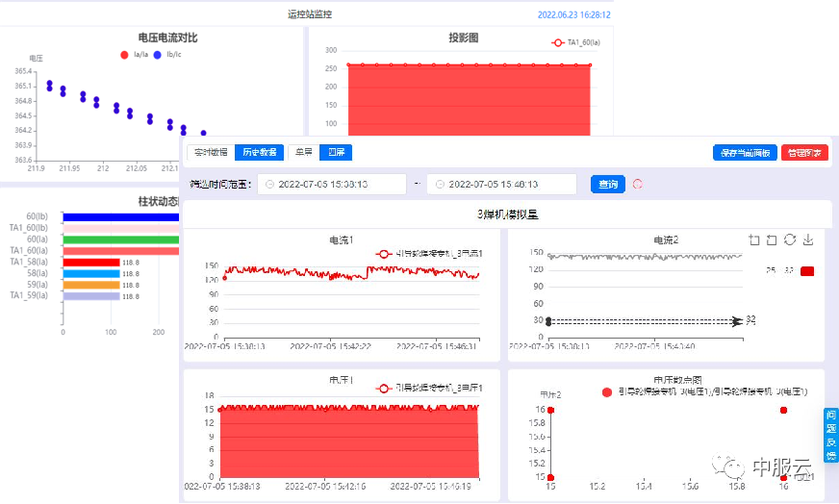
Task: Click the 电压1 chart title
Action: click(x=342, y=381)
